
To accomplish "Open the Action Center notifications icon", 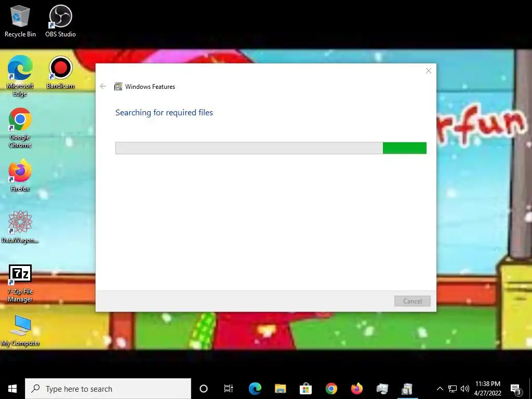I will point(516,389).
